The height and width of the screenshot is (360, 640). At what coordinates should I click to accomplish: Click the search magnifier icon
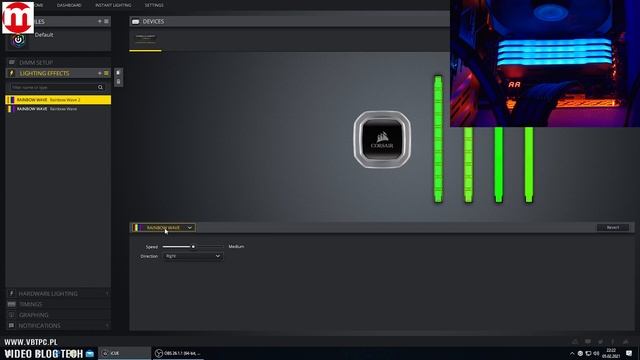100,87
